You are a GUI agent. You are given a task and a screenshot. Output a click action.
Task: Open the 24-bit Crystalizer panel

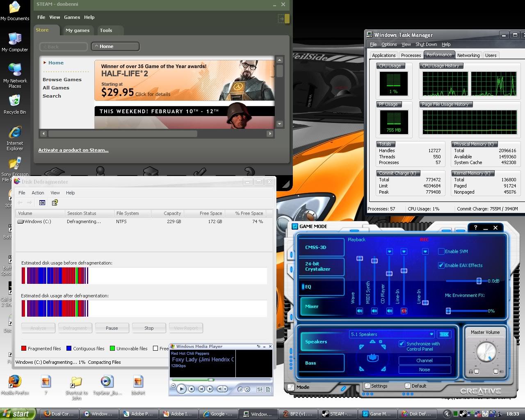tap(321, 267)
